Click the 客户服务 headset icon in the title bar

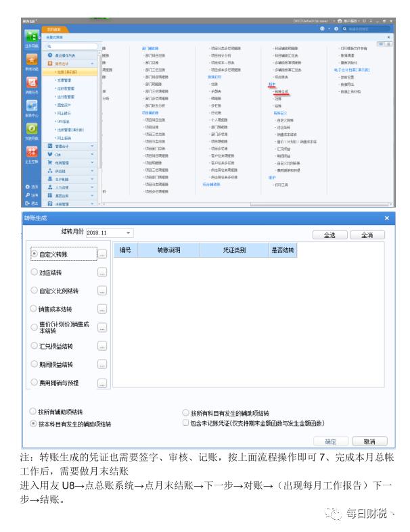click(340, 21)
